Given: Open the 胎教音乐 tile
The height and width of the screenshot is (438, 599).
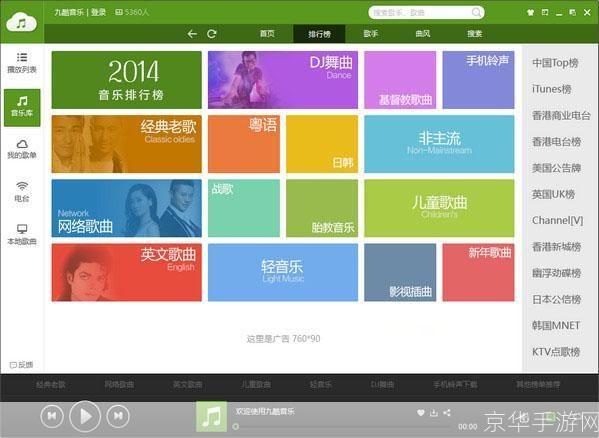Looking at the screenshot, I should (322, 208).
